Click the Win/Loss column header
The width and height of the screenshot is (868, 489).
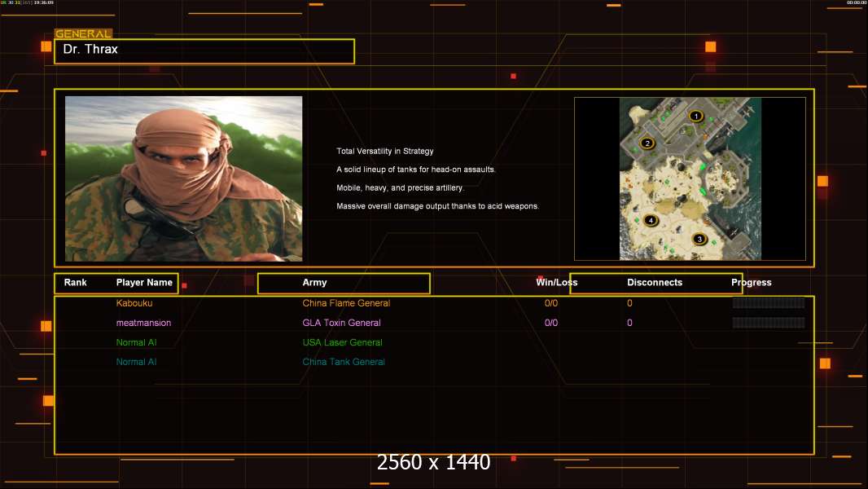pos(556,283)
